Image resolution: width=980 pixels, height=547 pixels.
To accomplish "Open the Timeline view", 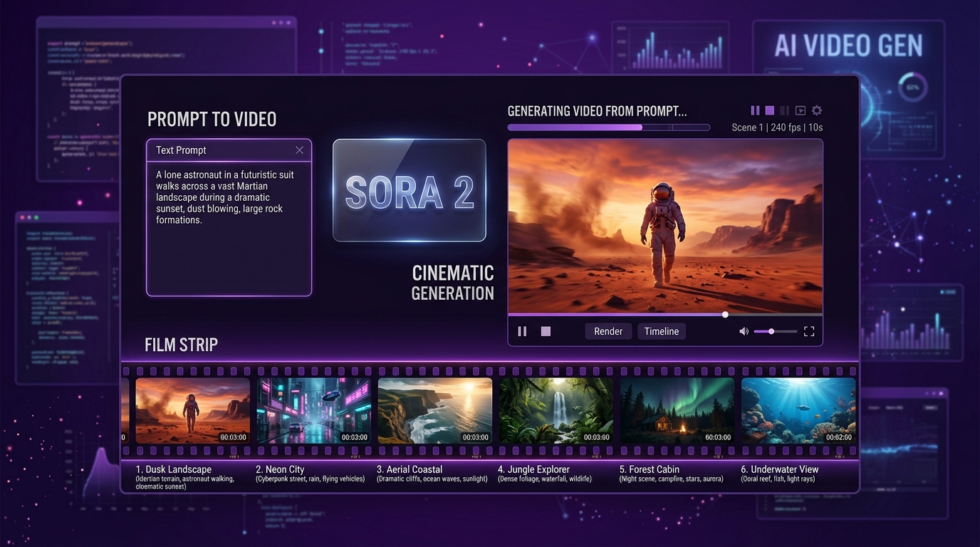I will [x=661, y=330].
